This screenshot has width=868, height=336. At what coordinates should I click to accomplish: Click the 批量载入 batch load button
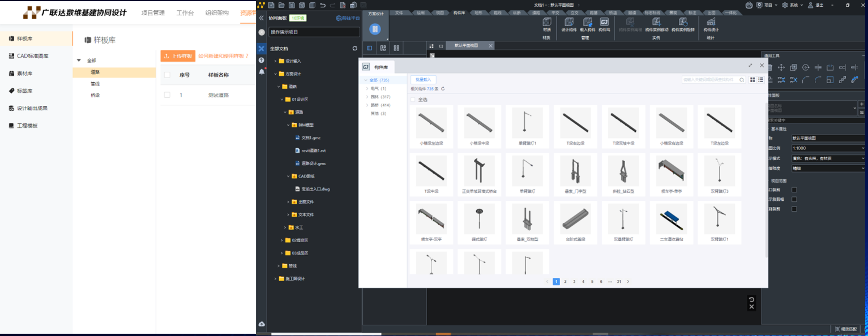[424, 80]
